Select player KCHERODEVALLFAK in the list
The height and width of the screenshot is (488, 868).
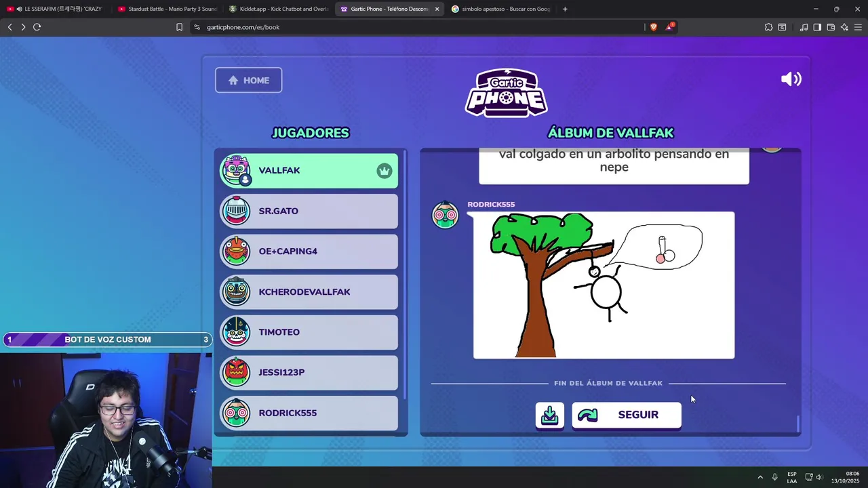[309, 291]
